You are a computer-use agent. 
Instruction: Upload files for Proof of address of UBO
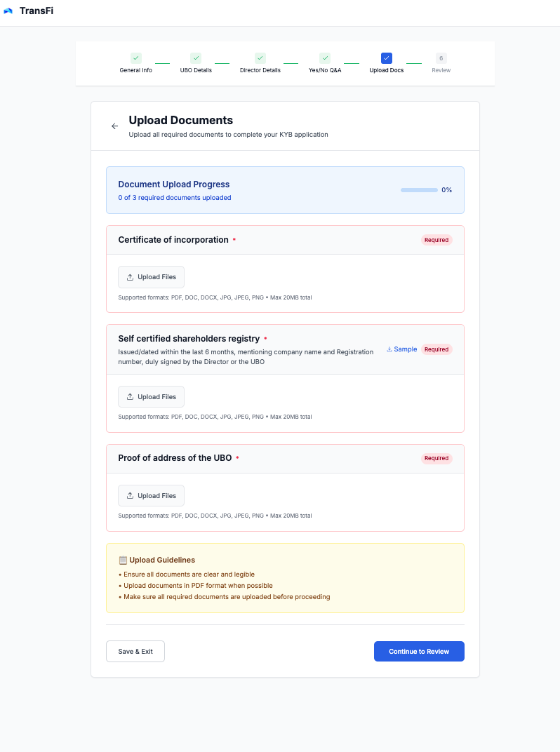pos(151,496)
